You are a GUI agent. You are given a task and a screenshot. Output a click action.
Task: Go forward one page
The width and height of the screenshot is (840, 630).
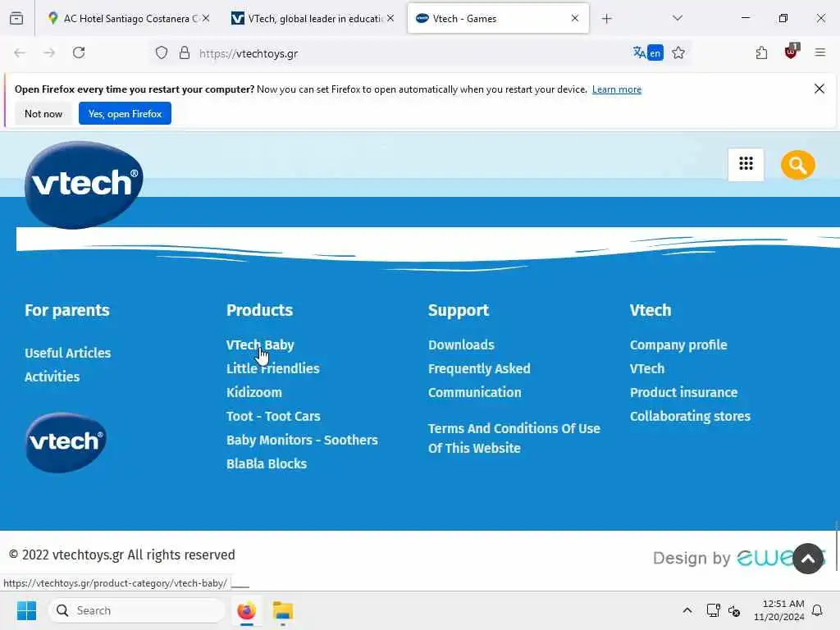[49, 52]
